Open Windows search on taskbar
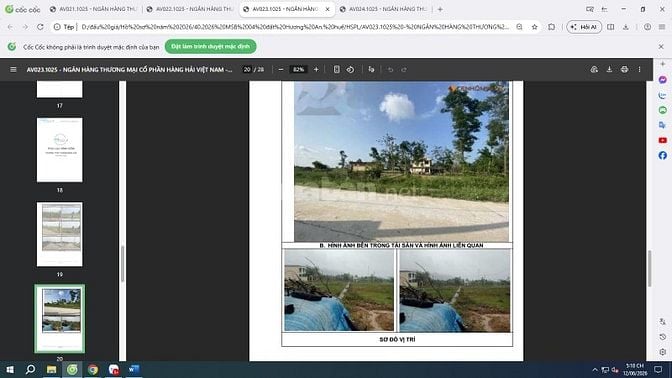This screenshot has width=672, height=378. click(30, 369)
